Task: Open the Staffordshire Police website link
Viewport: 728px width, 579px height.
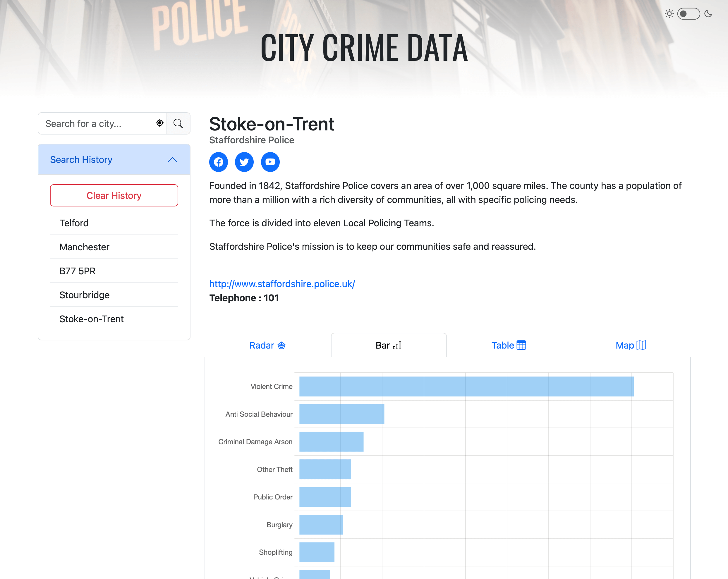Action: (x=281, y=284)
